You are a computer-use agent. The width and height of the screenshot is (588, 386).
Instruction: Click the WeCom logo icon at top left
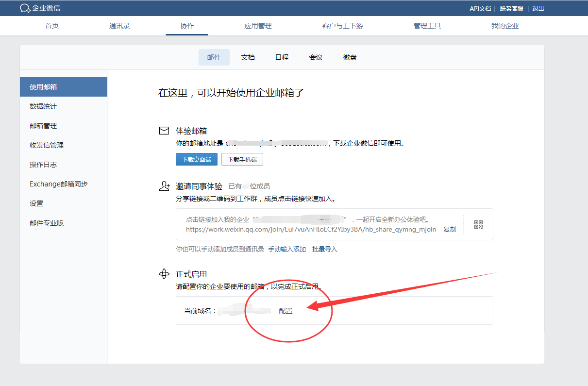[25, 8]
